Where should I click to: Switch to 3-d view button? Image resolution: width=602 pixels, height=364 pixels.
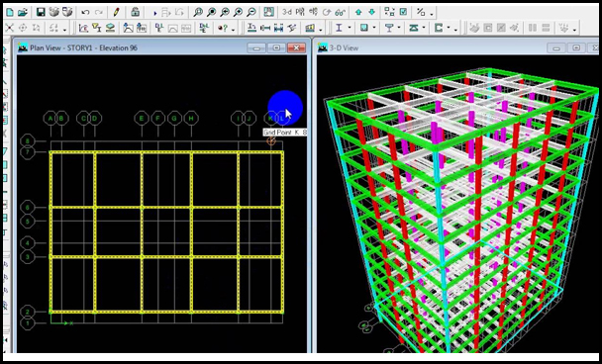pyautogui.click(x=287, y=12)
